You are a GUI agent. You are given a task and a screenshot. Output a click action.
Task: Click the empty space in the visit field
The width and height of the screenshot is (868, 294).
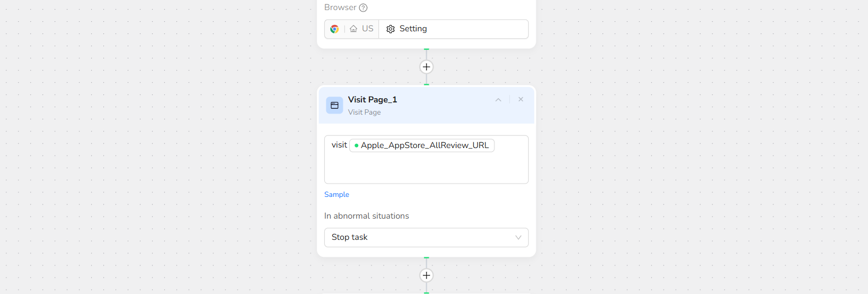[426, 170]
